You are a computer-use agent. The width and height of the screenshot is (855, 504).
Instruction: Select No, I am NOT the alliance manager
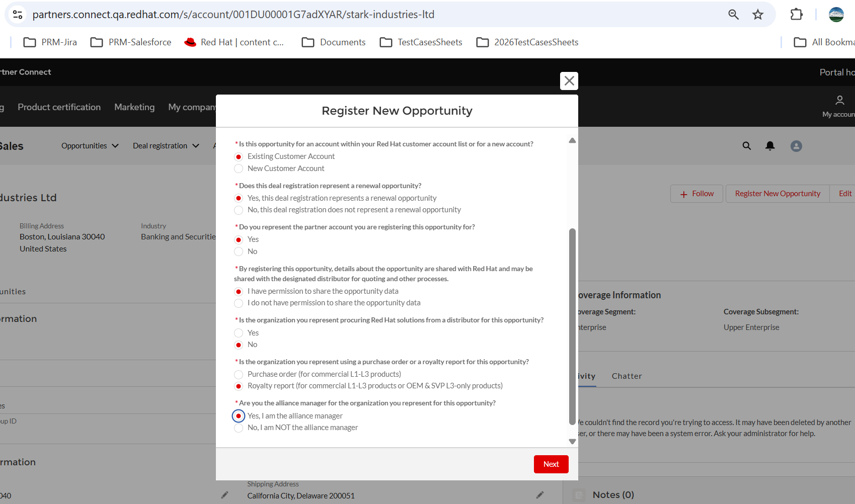point(239,428)
